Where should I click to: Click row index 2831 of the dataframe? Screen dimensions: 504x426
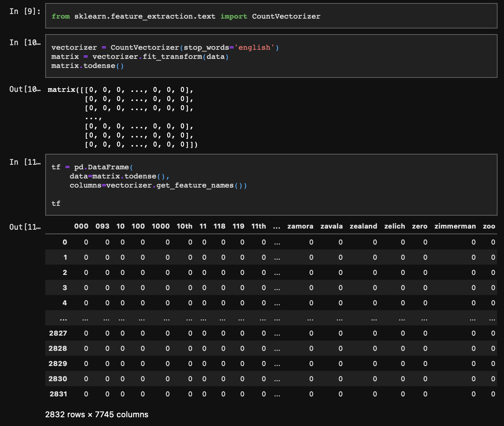(58, 394)
